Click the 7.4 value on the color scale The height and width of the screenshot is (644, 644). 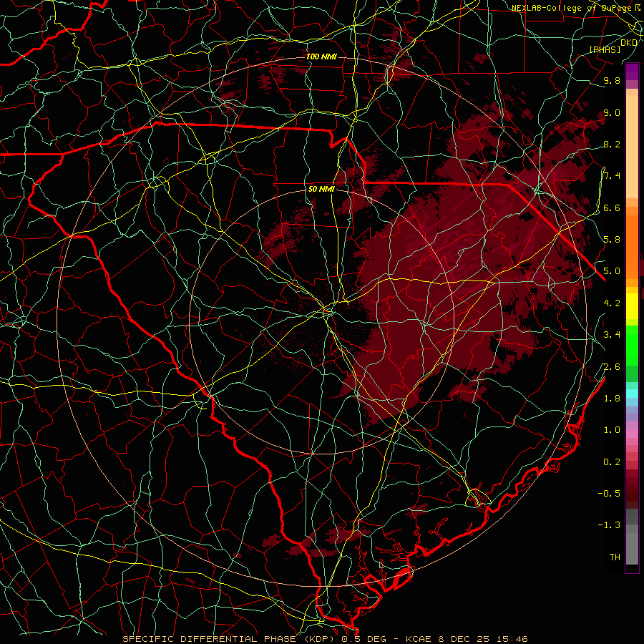point(612,176)
